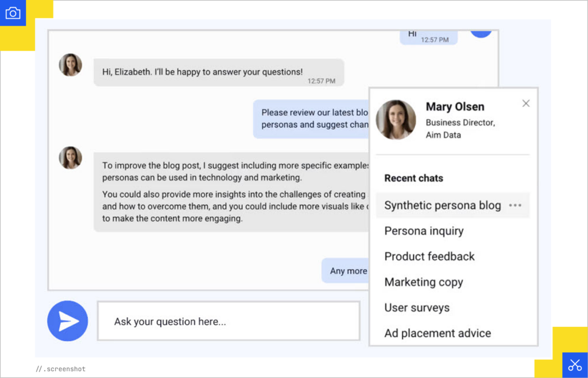Click the Hi, Elizabeth reply message

coord(219,73)
